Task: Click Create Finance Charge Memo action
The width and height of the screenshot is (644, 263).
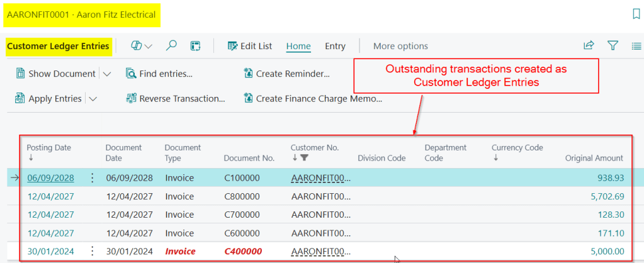Action: [313, 99]
